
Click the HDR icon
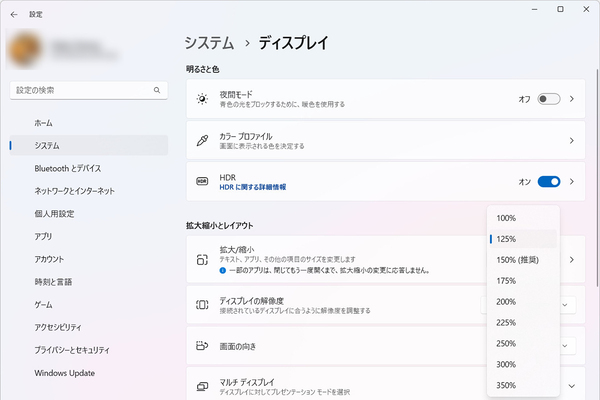(202, 181)
